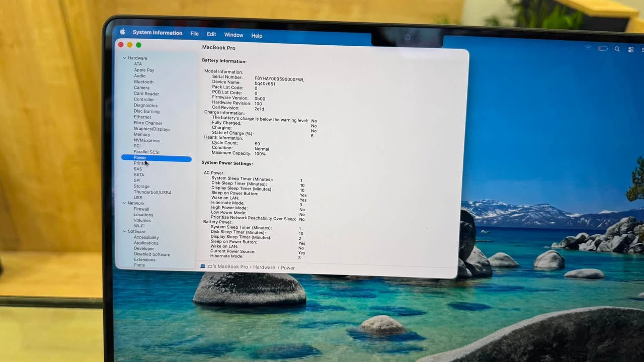Select Apple Pay in the sidebar
644x362 pixels.
point(144,70)
